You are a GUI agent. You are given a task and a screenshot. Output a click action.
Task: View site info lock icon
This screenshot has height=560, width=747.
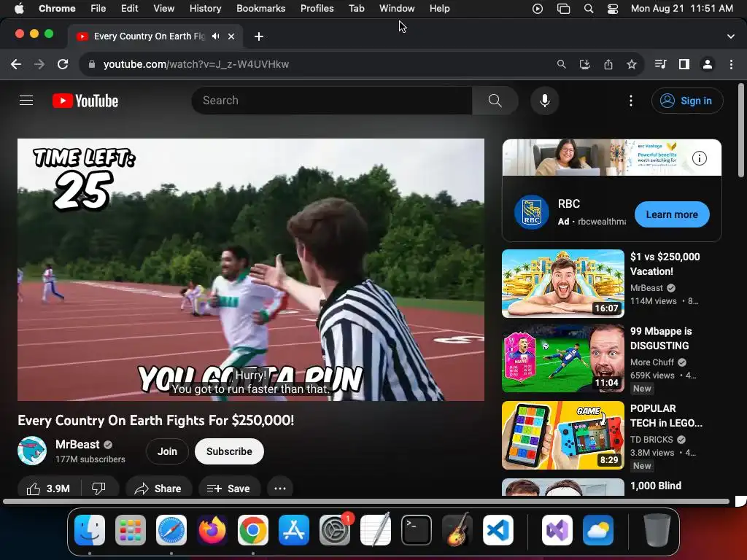pyautogui.click(x=92, y=64)
